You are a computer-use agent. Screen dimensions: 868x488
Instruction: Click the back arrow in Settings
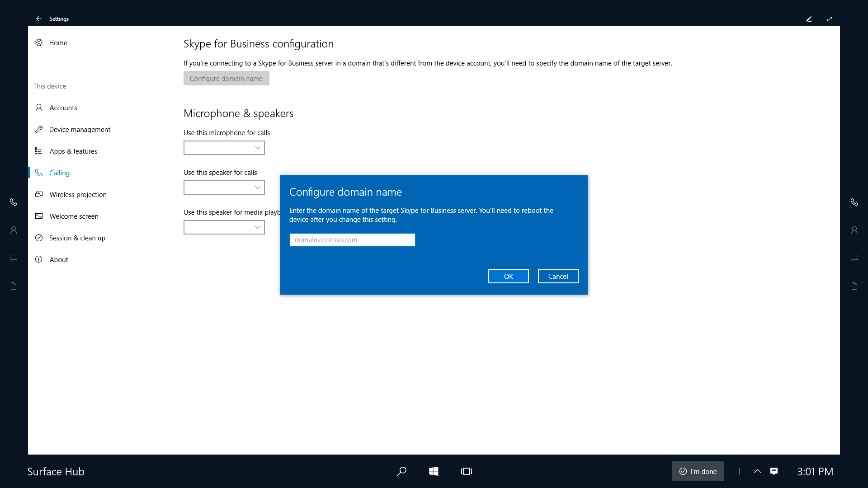(38, 19)
